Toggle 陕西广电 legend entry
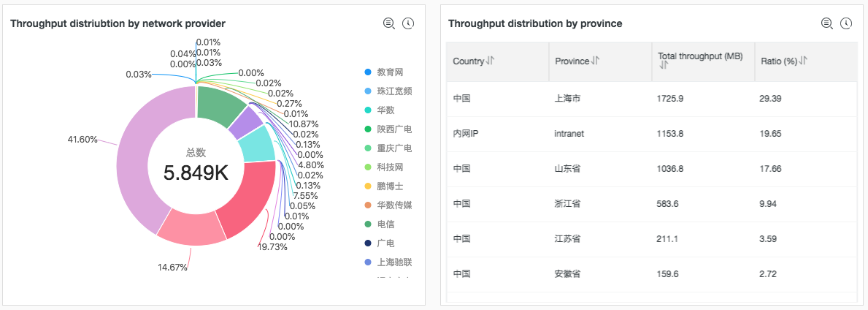Screen dimensions: 868x310 click(x=388, y=129)
